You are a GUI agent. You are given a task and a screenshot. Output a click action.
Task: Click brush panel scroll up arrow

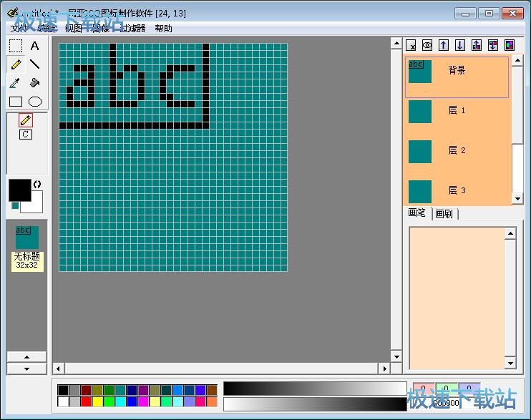pos(510,233)
